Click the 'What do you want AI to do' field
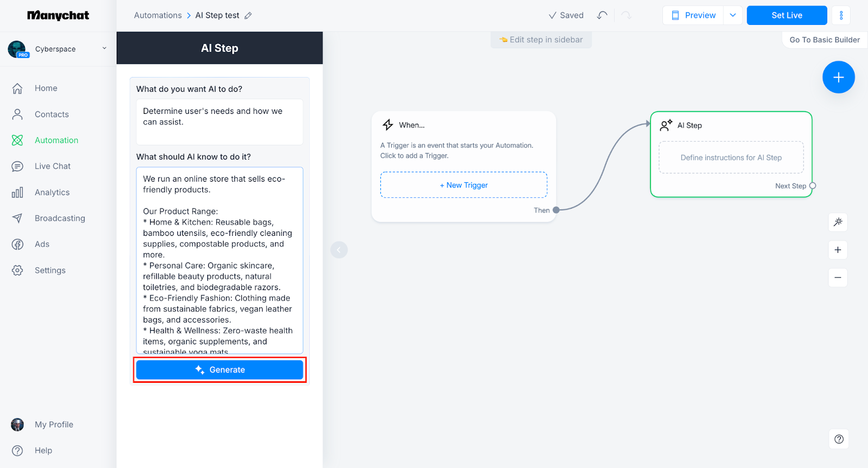This screenshot has width=868, height=468. click(220, 121)
